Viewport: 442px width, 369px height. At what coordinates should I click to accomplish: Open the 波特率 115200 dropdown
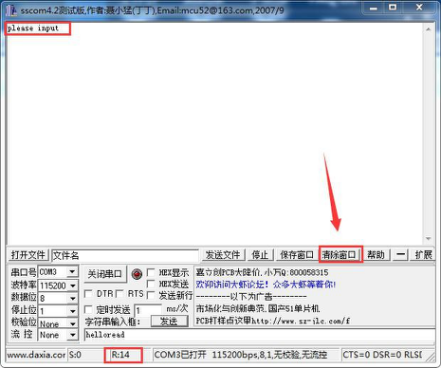73,286
